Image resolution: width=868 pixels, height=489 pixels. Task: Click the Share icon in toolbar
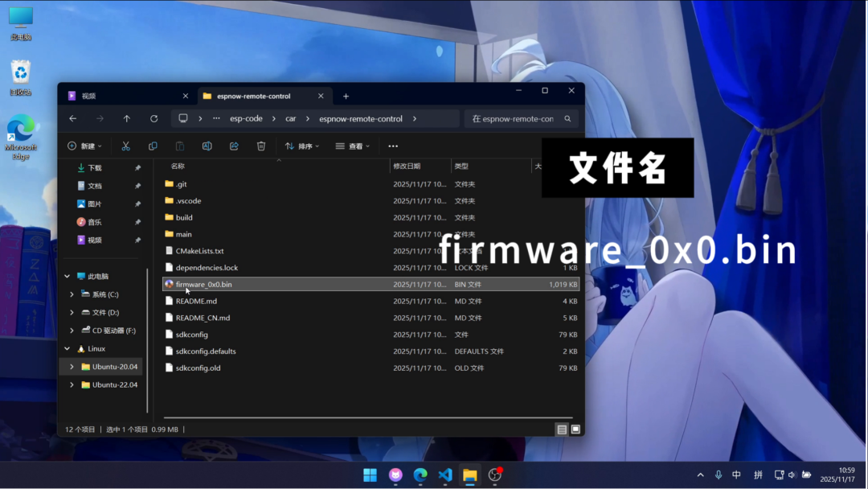[234, 146]
